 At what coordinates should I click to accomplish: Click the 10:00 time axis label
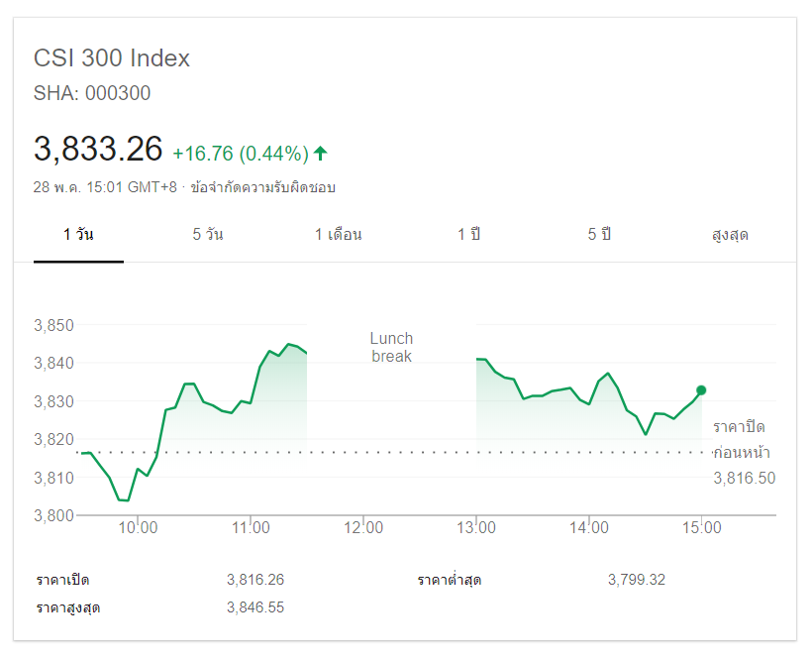139,528
